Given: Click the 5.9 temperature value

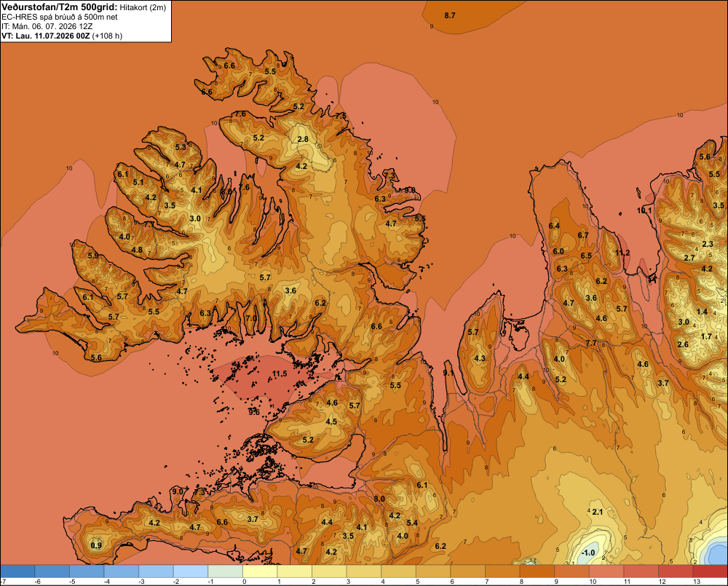Looking at the screenshot, I should (x=93, y=256).
